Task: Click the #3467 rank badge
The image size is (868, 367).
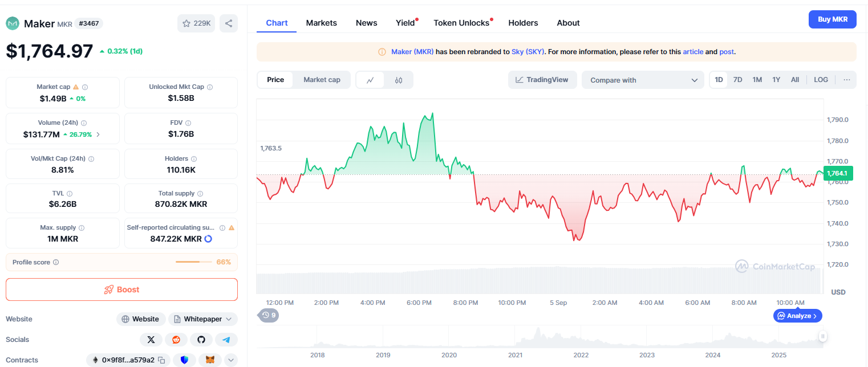Action: coord(89,23)
